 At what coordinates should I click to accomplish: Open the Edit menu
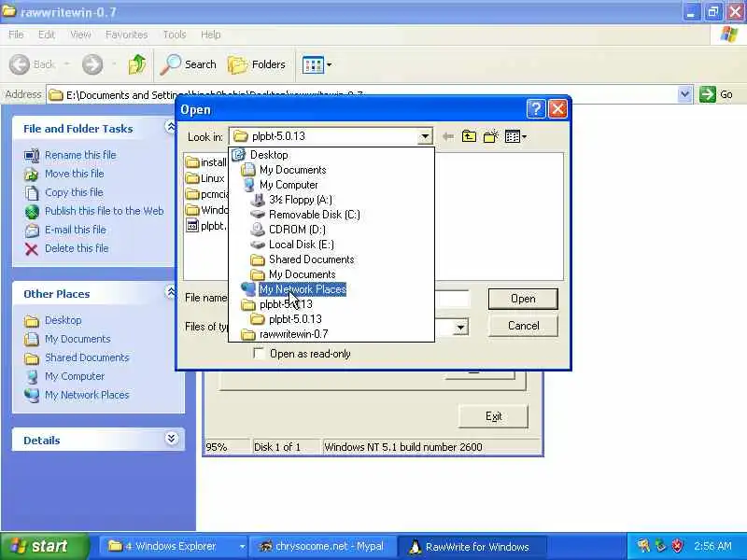click(46, 35)
